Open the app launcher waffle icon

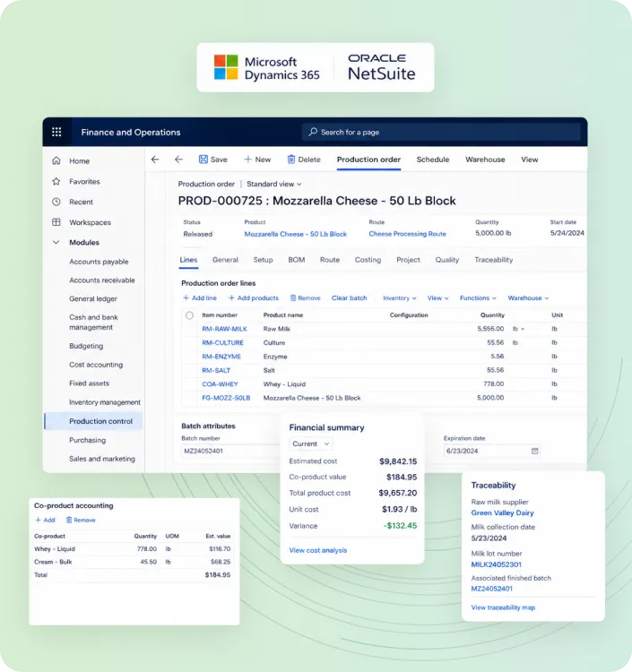click(56, 132)
